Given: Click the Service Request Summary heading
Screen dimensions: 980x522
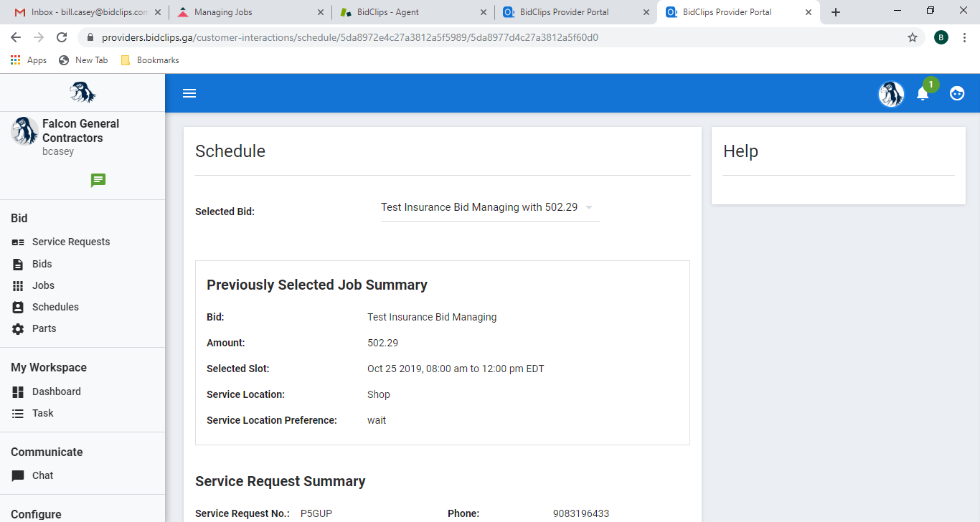Looking at the screenshot, I should [x=281, y=481].
